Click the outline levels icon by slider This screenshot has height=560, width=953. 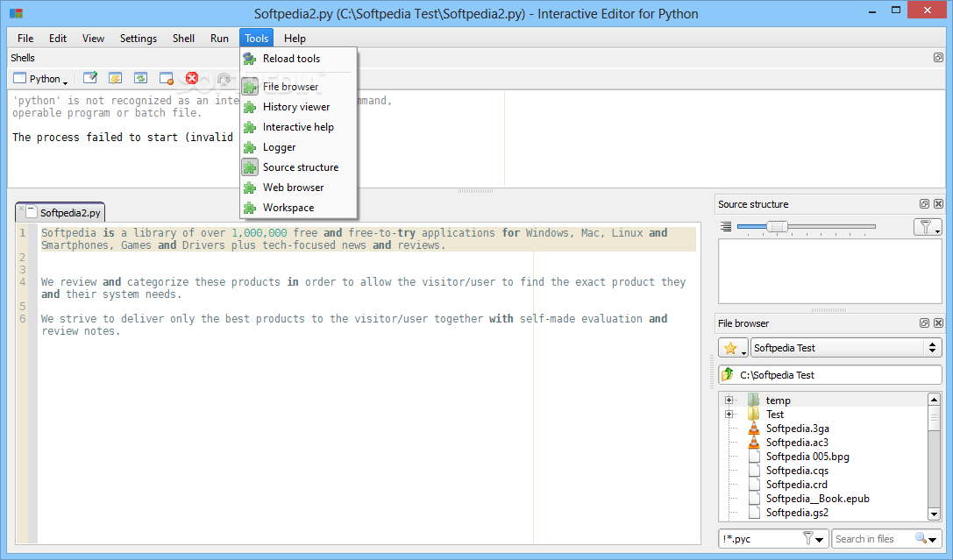coord(726,227)
